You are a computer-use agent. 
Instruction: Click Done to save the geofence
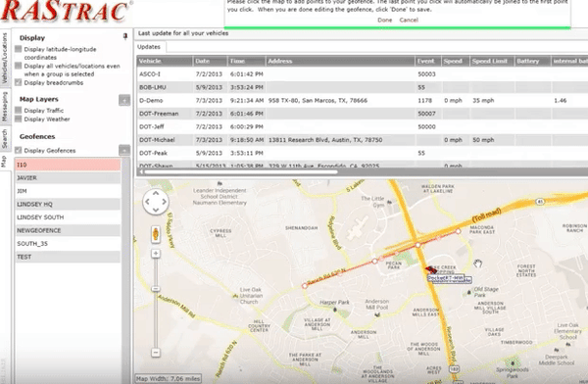pyautogui.click(x=385, y=20)
